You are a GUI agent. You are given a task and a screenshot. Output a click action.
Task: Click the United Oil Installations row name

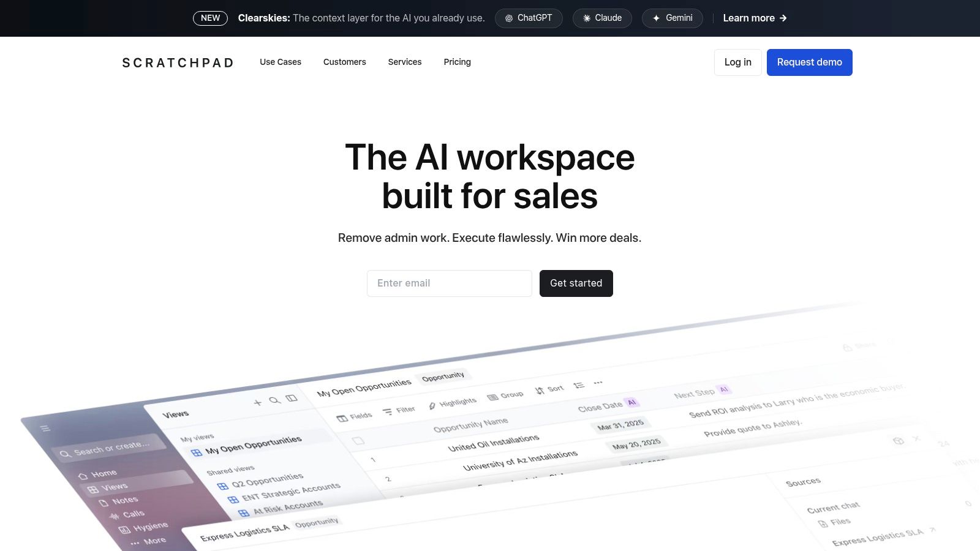494,443
